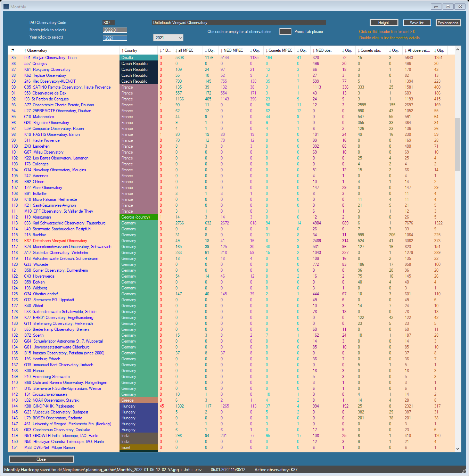Sort by the NEO obs. column header
469x476 pixels.
(x=325, y=50)
